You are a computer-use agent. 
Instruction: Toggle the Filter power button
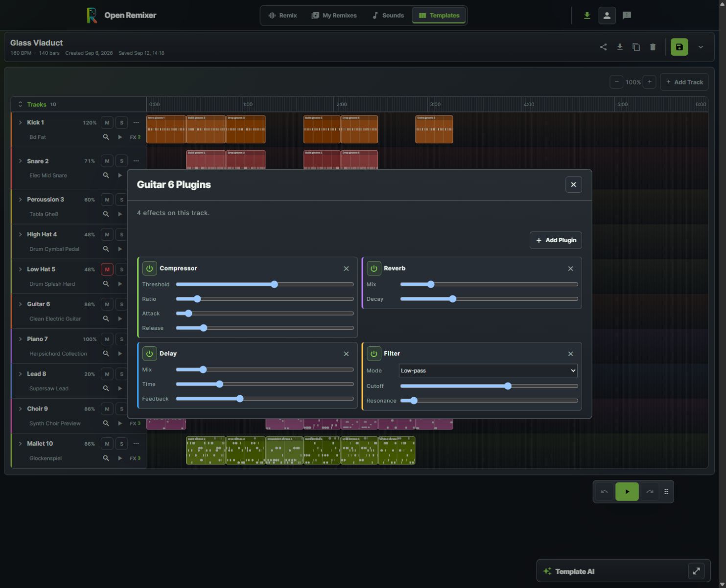click(374, 354)
